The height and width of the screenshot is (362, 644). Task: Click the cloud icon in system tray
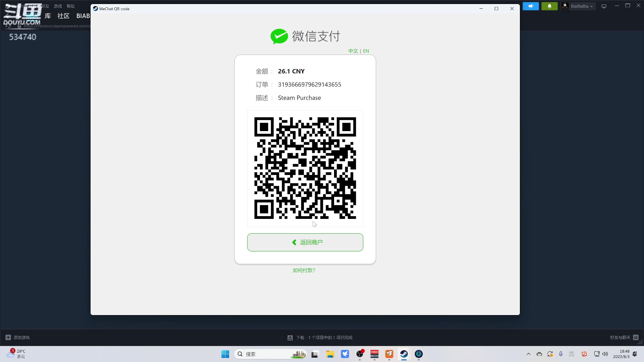click(539, 354)
